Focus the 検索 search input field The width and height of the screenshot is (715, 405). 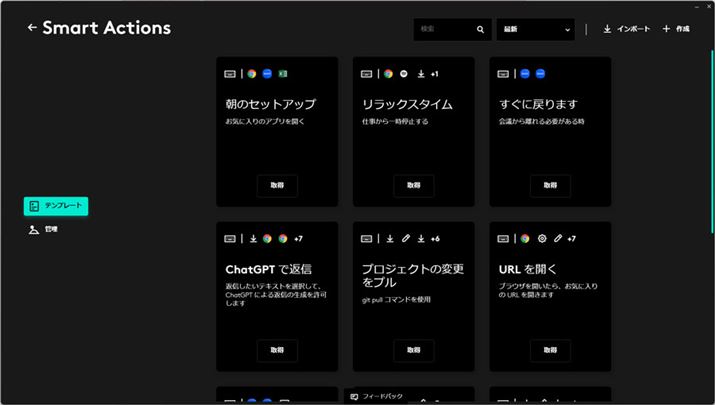(x=445, y=30)
